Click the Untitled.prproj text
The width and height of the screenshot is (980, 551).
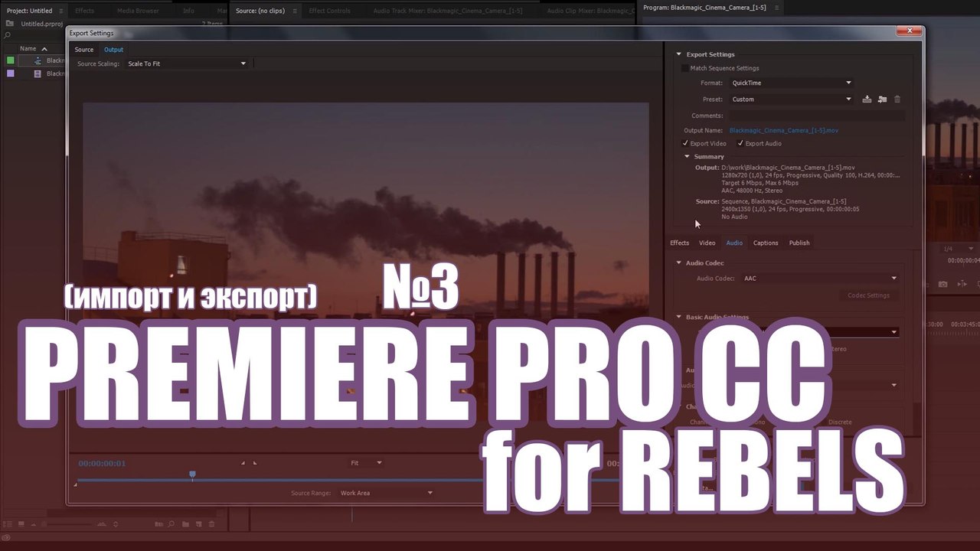44,24
